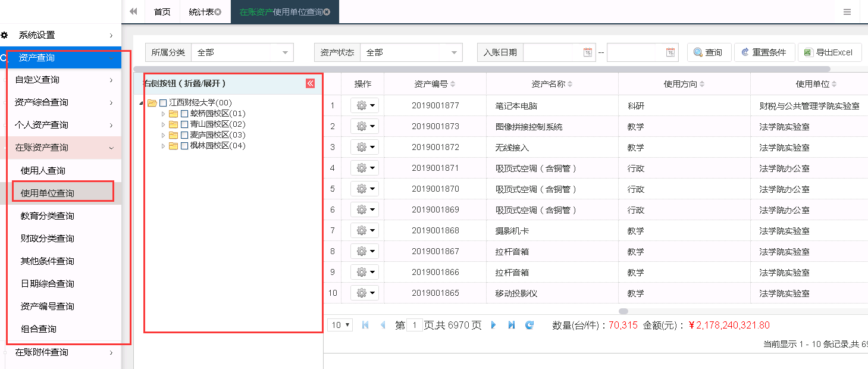The image size is (868, 369).
Task: Select the 江西财经大学(00) root checkbox
Action: (163, 103)
